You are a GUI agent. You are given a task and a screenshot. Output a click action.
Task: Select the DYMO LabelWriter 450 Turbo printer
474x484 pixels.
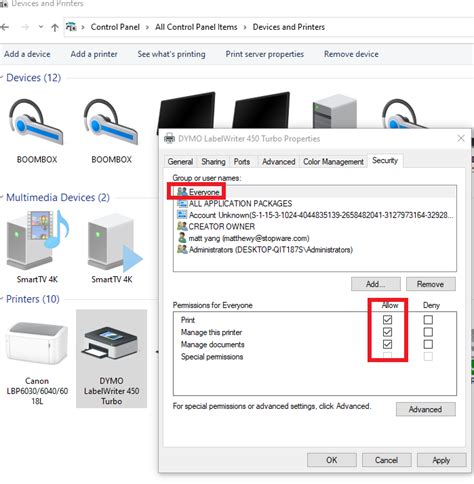pos(111,359)
